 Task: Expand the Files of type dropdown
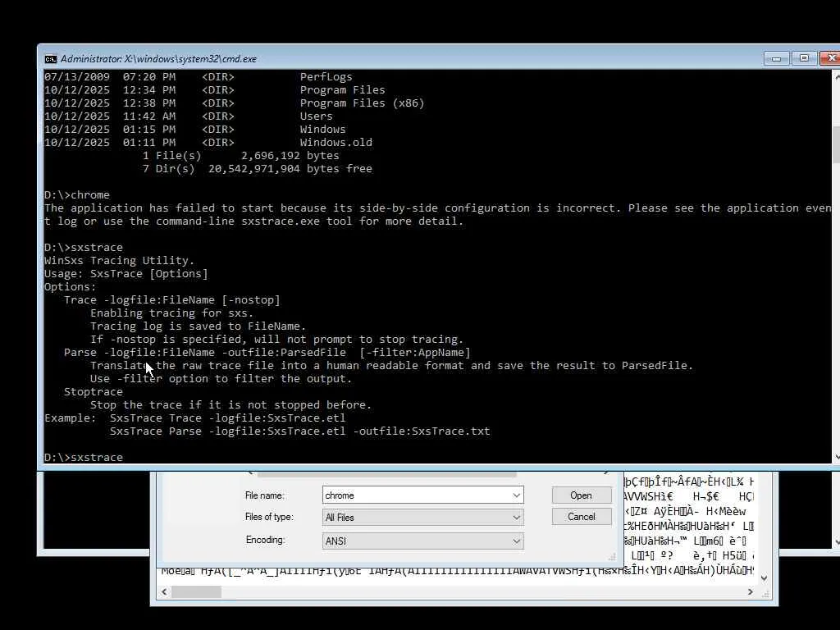click(x=517, y=518)
